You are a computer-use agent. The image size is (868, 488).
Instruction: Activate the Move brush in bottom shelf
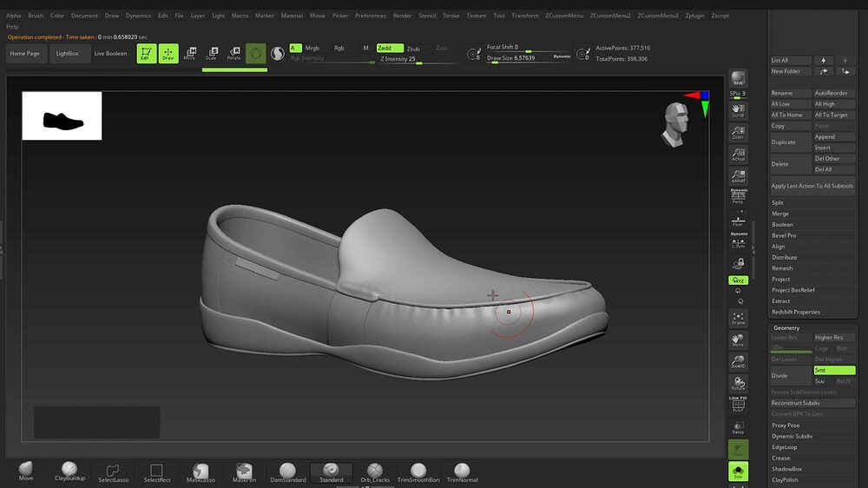[26, 471]
